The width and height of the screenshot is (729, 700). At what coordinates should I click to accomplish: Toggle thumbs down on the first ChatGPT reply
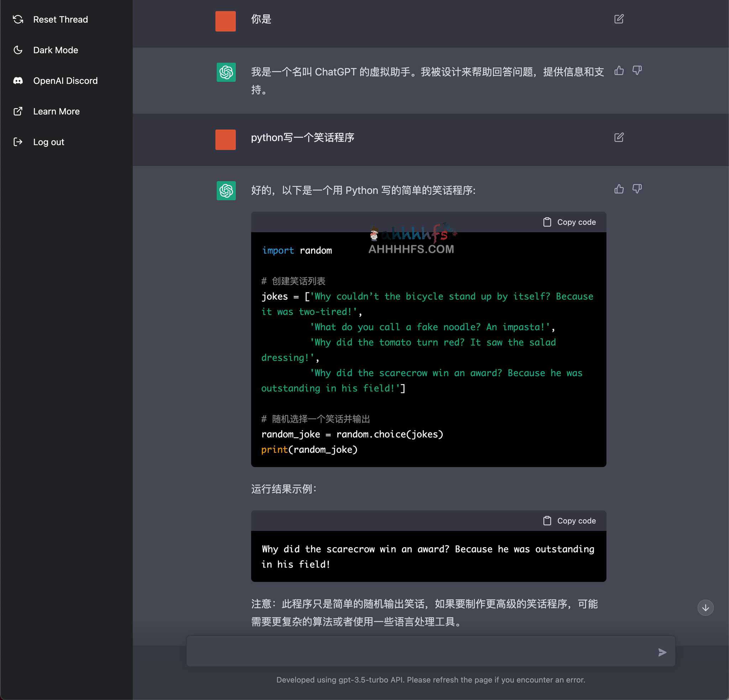638,71
